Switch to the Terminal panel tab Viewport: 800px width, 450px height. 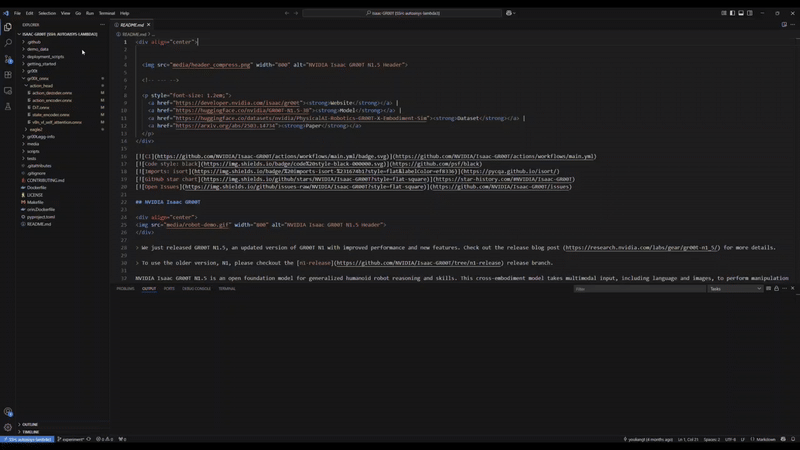(227, 289)
